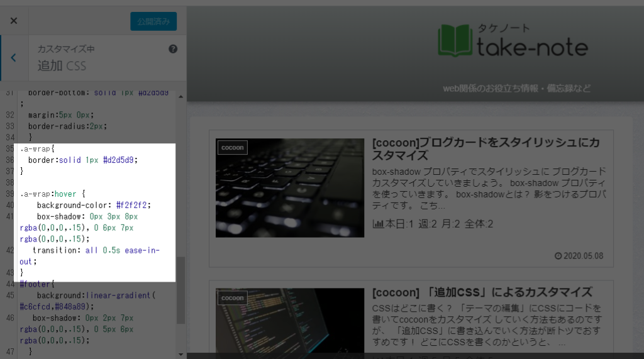644x359 pixels.
Task: Click the web関係のお役立ち情報 tagline
Action: 517,88
